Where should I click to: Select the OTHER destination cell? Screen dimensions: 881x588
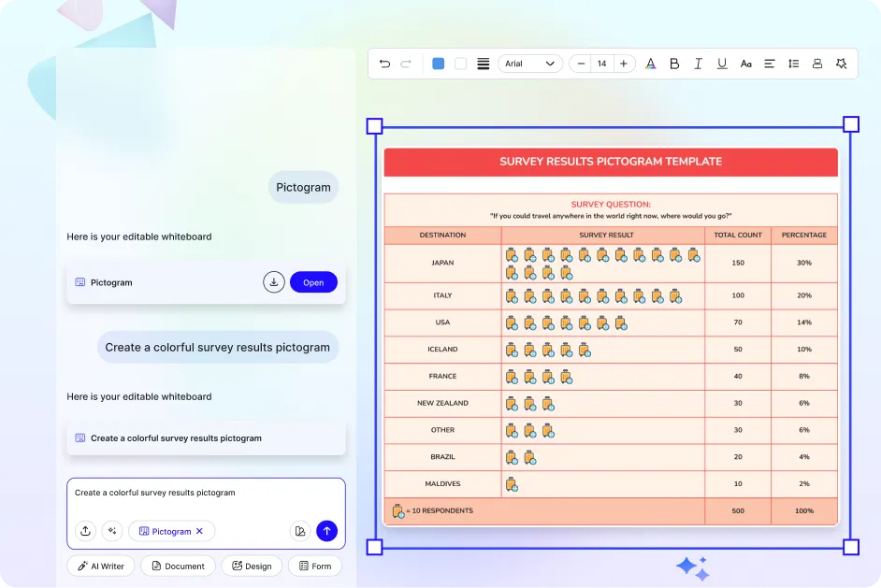coord(442,430)
